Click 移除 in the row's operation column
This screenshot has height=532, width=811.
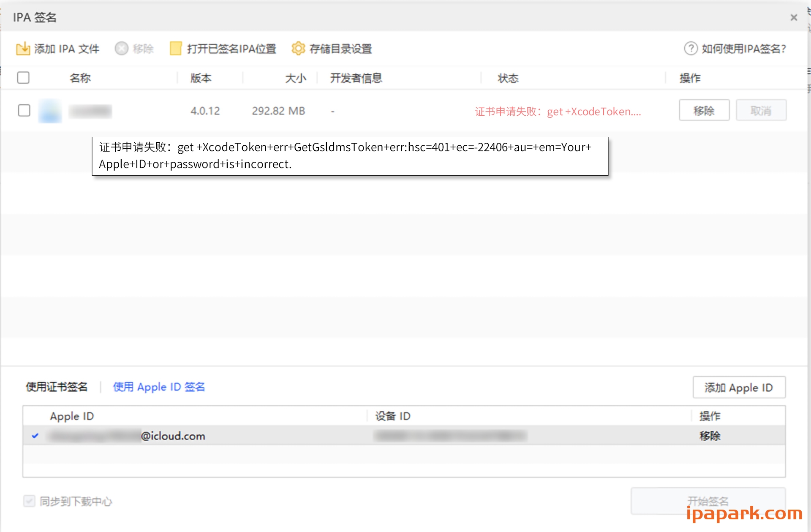tap(704, 110)
